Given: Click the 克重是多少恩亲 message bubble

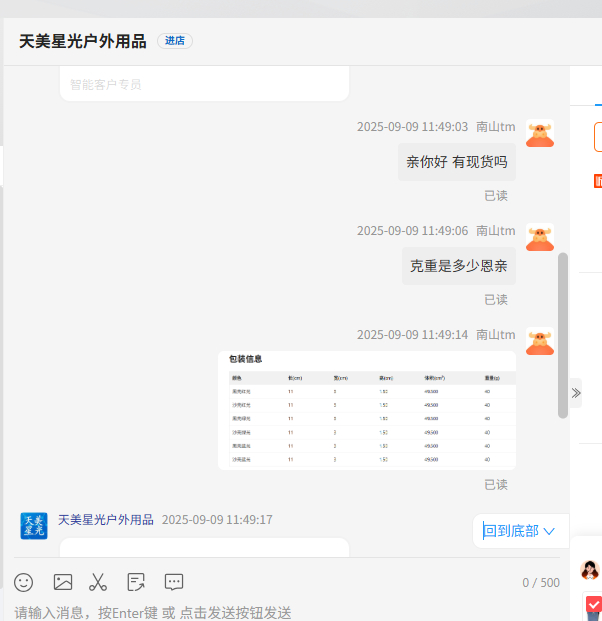Looking at the screenshot, I should click(458, 266).
